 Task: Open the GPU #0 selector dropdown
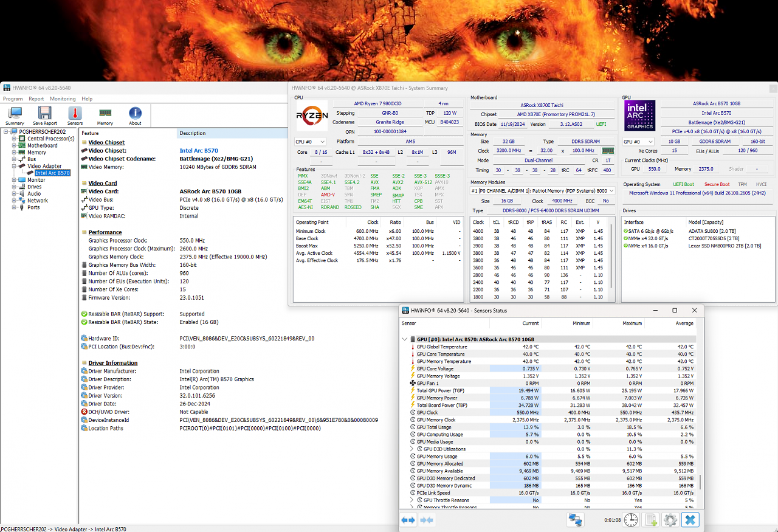(639, 141)
